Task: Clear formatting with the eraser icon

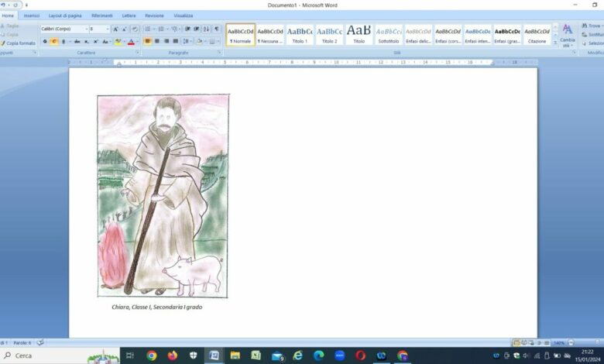Action: 135,29
